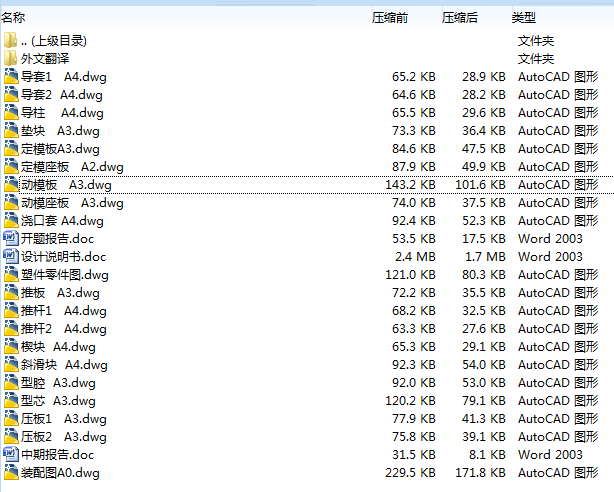Image resolution: width=614 pixels, height=492 pixels.
Task: Select the 定模板A3.dwg file icon
Action: (x=11, y=148)
